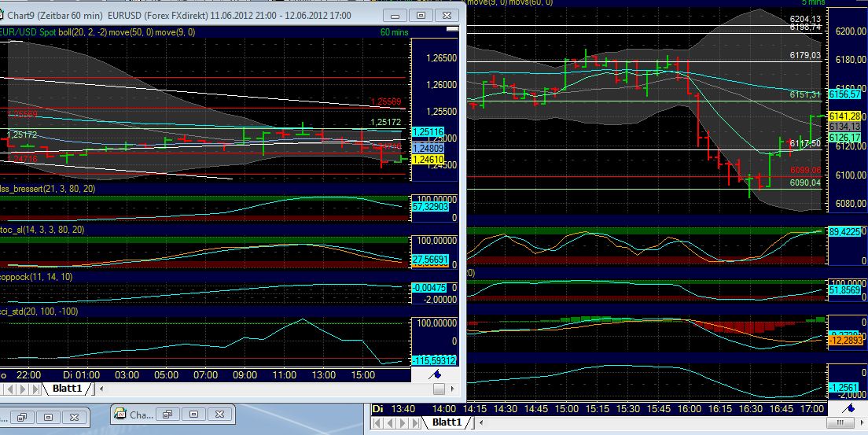
Task: Click the cyan 6156,57 price tag
Action: (844, 94)
